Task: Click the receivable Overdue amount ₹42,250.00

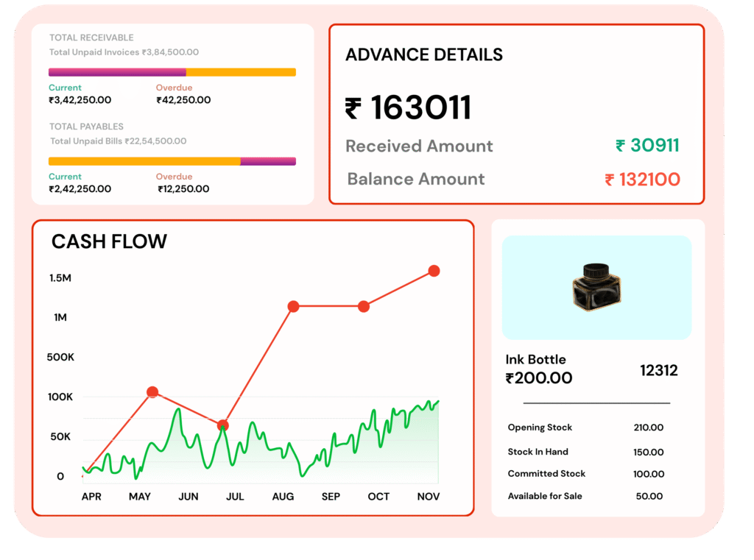Action: click(183, 100)
